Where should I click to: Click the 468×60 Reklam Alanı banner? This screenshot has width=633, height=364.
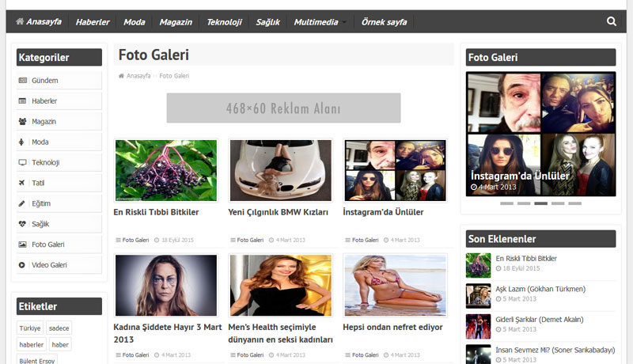tap(283, 108)
